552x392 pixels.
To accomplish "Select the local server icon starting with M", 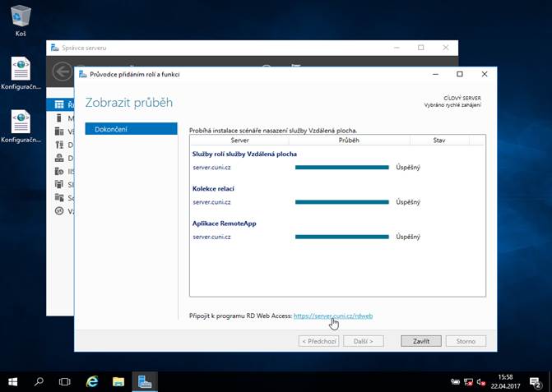I will coord(59,118).
